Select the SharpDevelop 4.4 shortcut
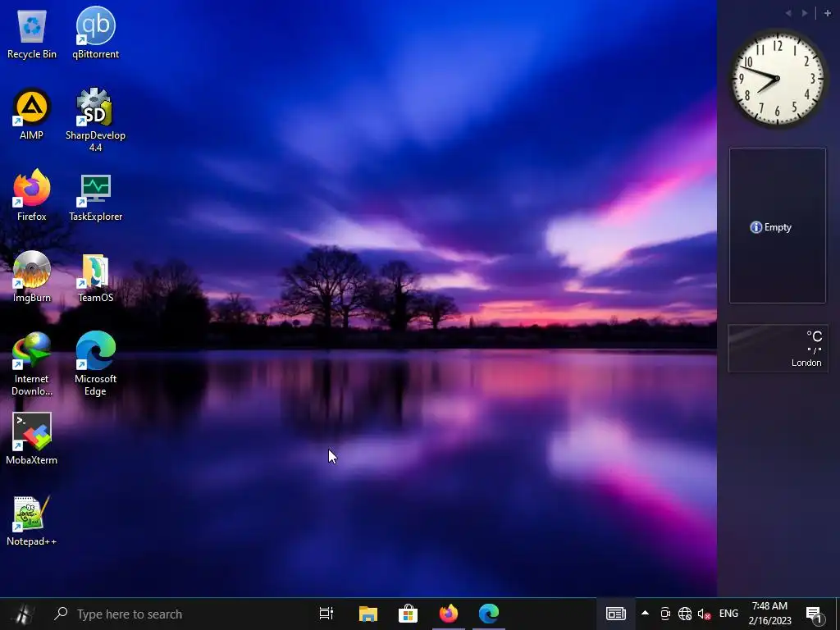Screen dimensions: 840x630 click(x=95, y=120)
